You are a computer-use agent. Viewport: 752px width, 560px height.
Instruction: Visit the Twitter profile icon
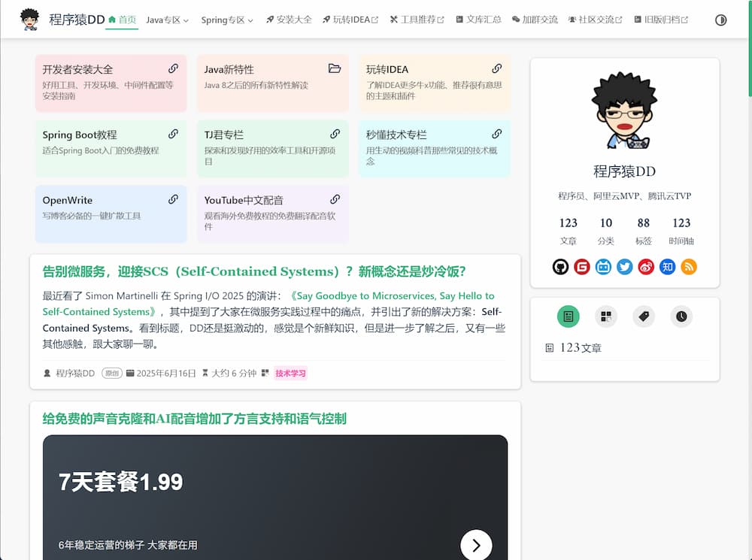[x=625, y=267]
